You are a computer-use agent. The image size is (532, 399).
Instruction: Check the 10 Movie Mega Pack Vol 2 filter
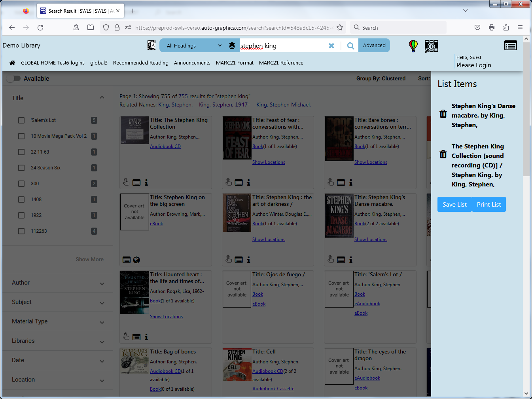[21, 136]
